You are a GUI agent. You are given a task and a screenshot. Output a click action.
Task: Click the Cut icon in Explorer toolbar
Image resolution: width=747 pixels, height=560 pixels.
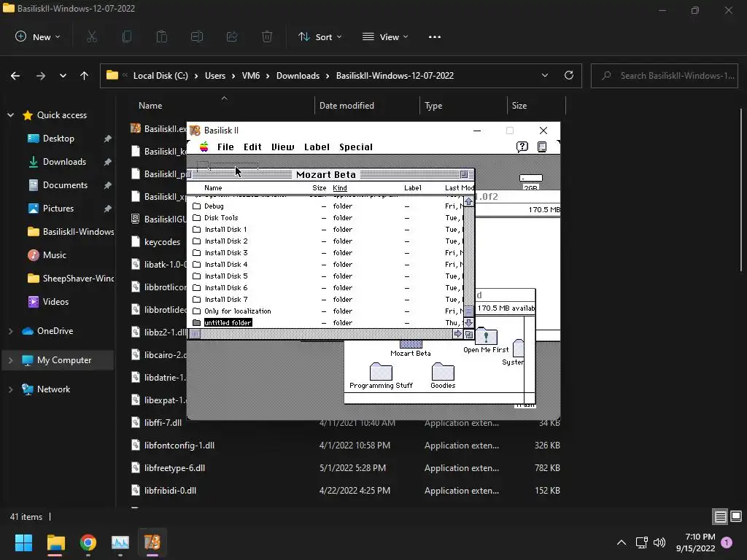[92, 36]
